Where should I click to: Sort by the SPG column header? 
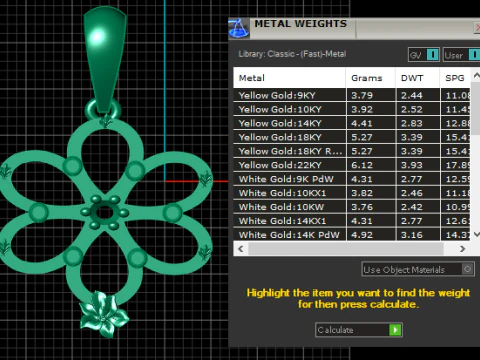click(x=455, y=78)
